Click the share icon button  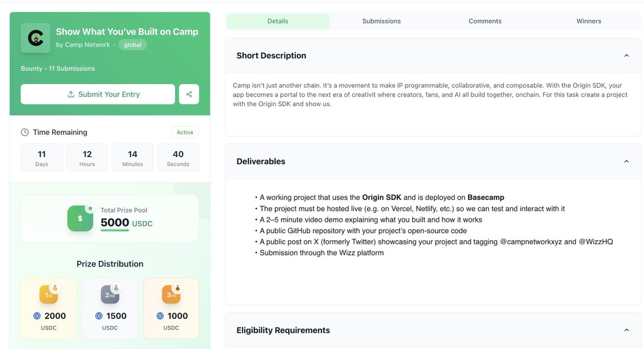[x=189, y=94]
